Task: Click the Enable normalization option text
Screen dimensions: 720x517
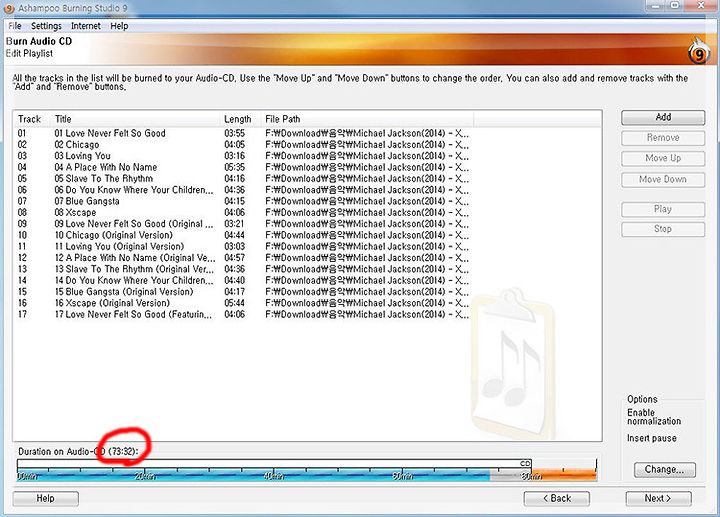Action: tap(654, 417)
